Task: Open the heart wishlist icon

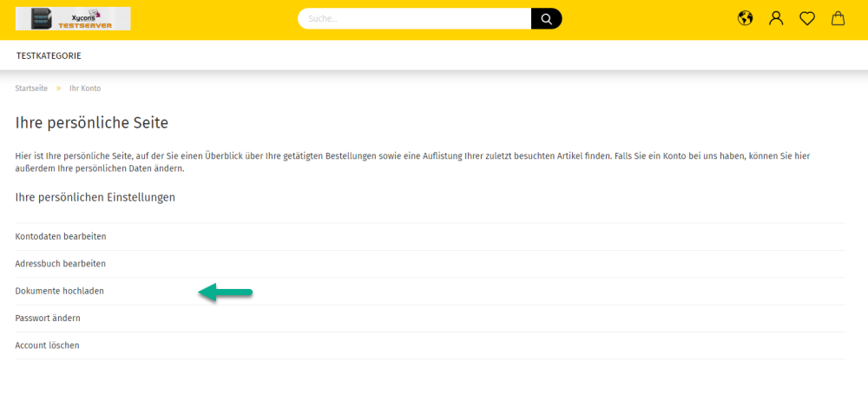Action: point(807,18)
